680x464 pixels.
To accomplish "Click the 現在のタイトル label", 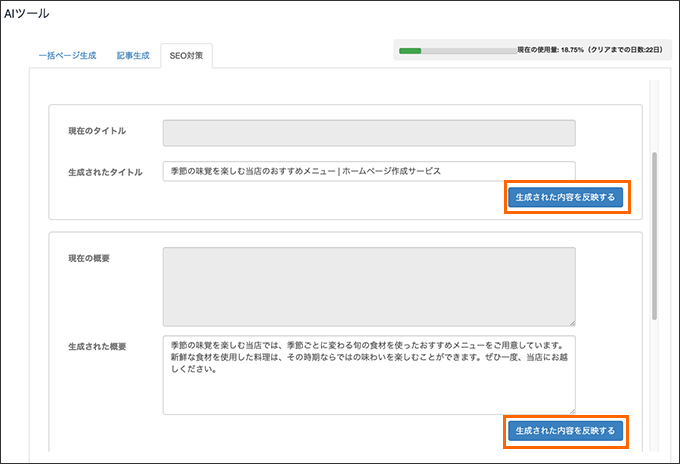I will click(97, 131).
